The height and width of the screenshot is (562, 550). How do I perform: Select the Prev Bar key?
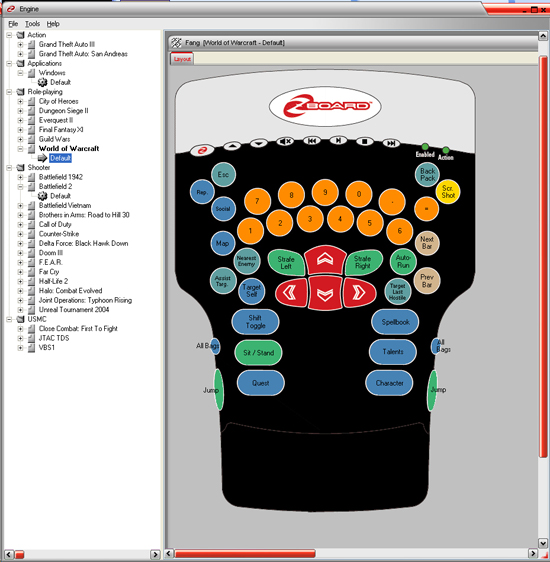(x=427, y=281)
